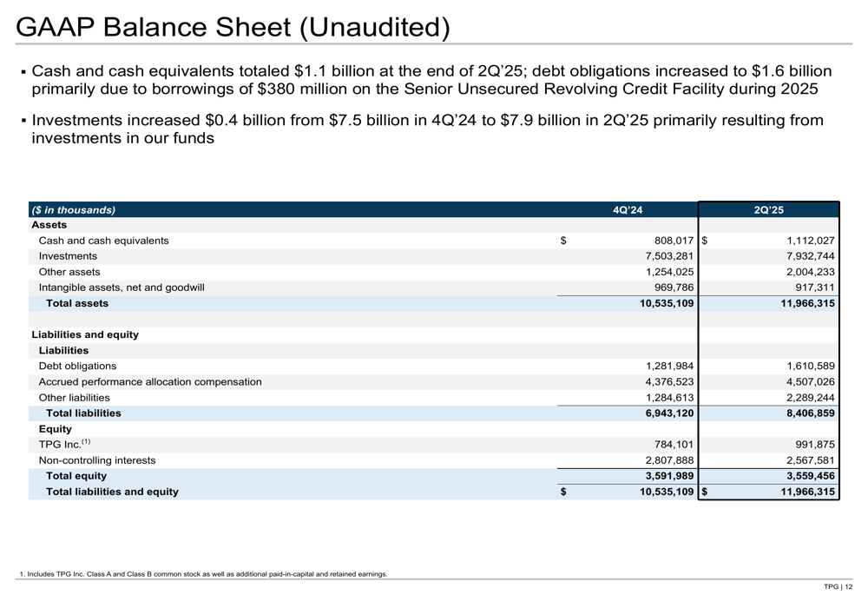Click the Non-controlling interests row label
The image size is (868, 595).
point(97,460)
